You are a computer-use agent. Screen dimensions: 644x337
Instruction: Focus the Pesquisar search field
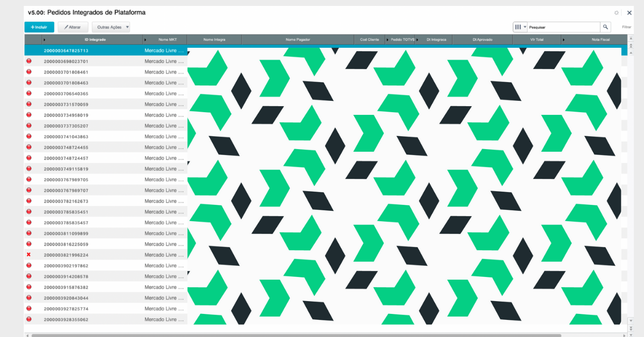563,27
